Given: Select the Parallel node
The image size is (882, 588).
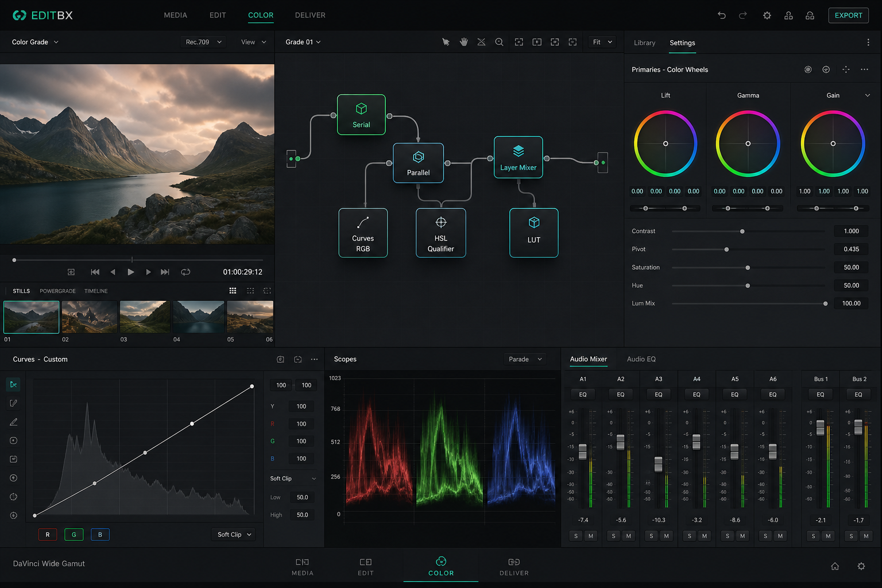Looking at the screenshot, I should [418, 163].
